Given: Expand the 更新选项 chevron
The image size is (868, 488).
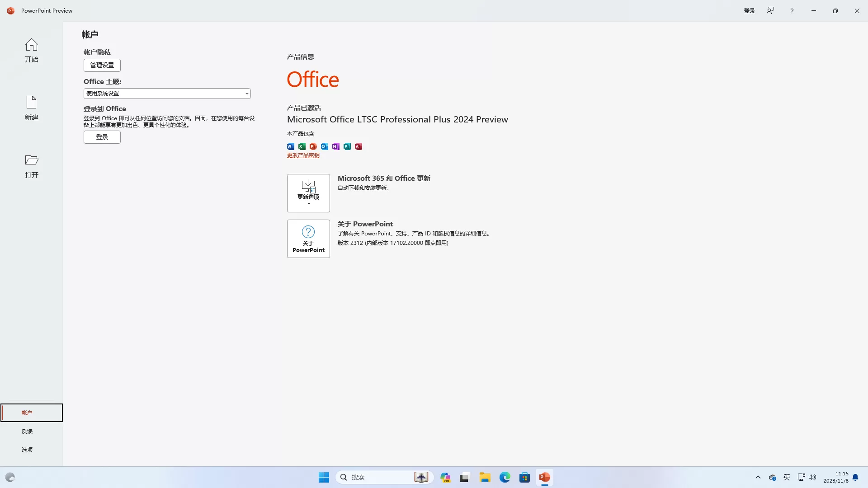Looking at the screenshot, I should click(x=308, y=204).
